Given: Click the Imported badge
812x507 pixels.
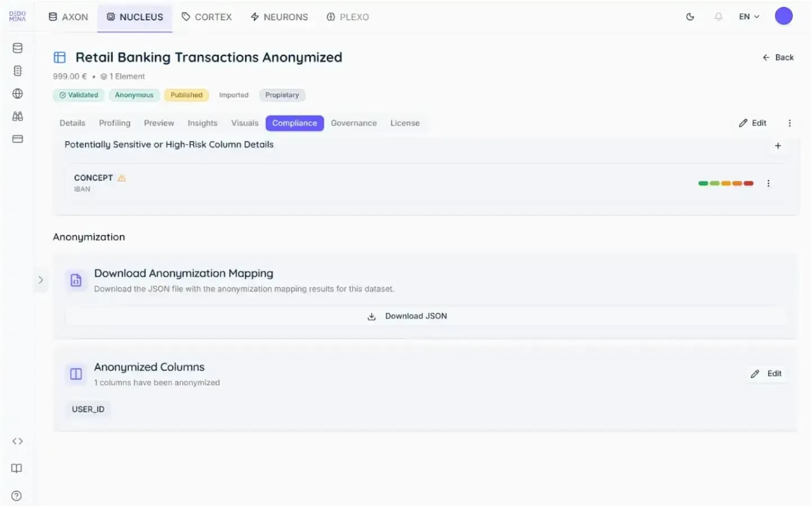Looking at the screenshot, I should (x=234, y=95).
